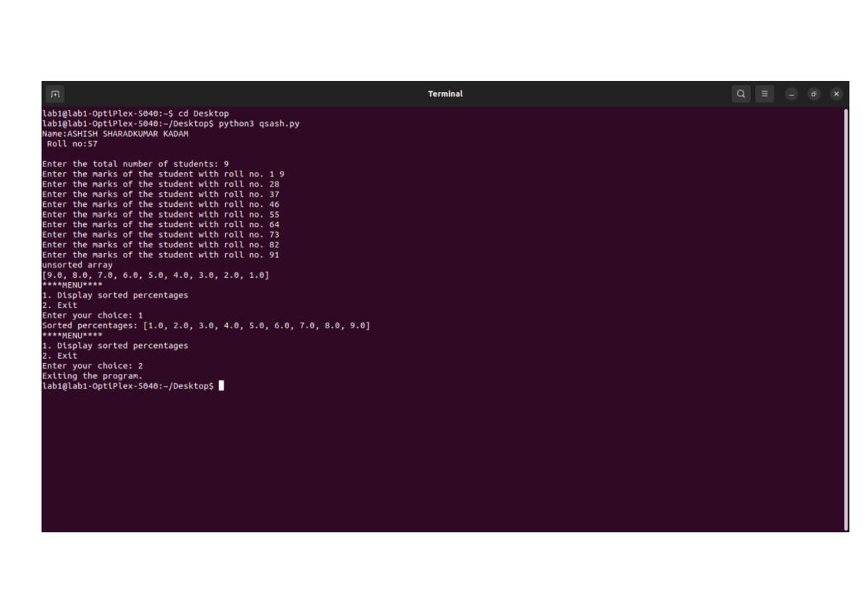Click the sorted percentages result line
The image size is (868, 614).
[x=206, y=325]
